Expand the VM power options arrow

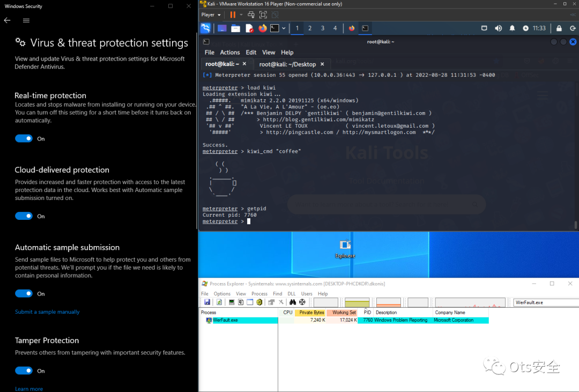(241, 15)
